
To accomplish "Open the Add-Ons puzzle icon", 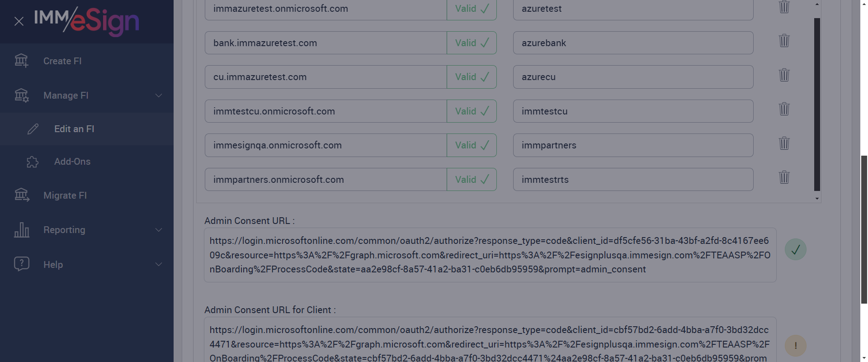I will (x=33, y=162).
